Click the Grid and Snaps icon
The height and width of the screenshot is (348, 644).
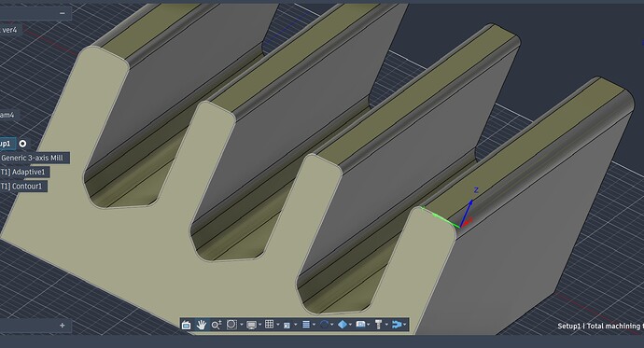tap(270, 324)
